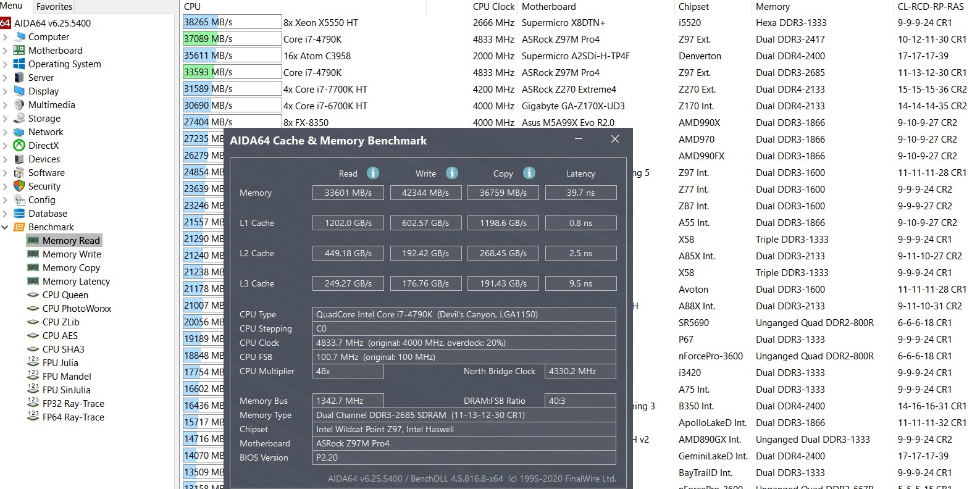980x489 pixels.
Task: Select the Memory Latency benchmark
Action: coord(76,282)
